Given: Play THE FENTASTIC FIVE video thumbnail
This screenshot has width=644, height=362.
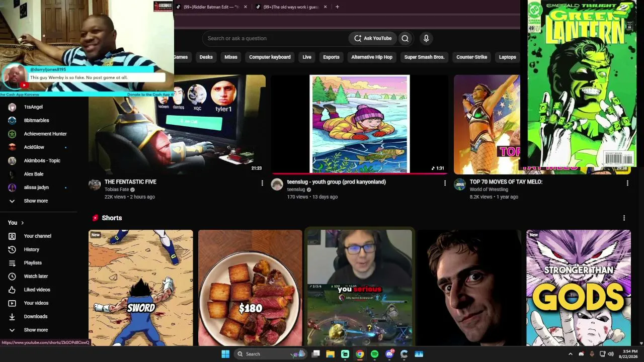Looking at the screenshot, I should (x=177, y=125).
